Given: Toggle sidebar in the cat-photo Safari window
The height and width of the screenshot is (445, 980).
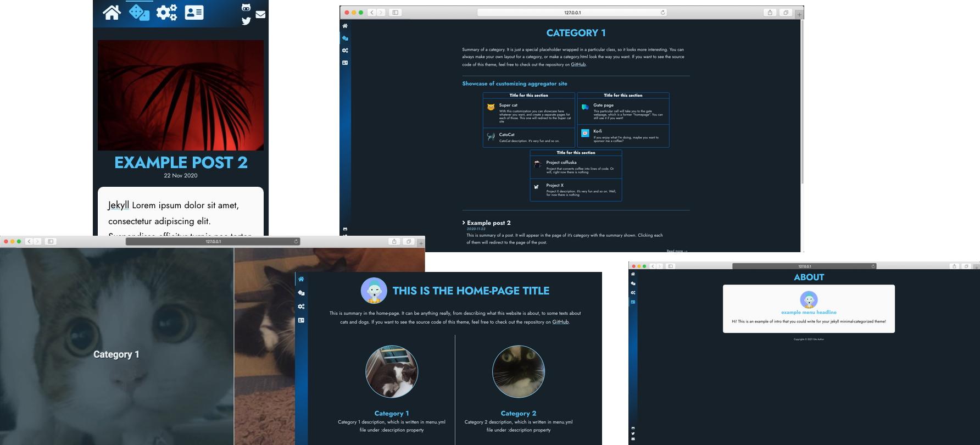Looking at the screenshot, I should pos(51,241).
